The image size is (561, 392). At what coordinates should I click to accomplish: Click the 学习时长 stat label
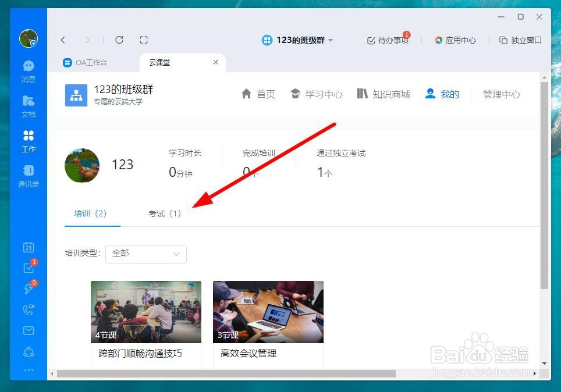tap(185, 153)
